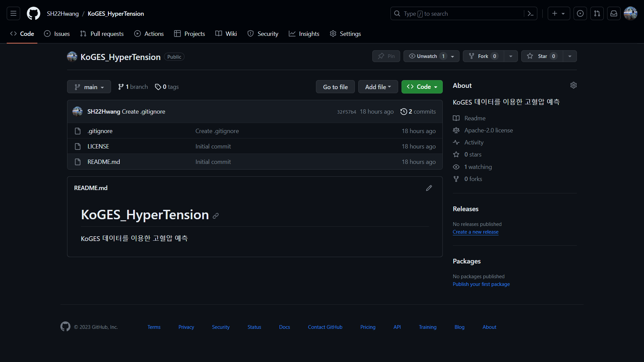Focus the Type to search field
Image resolution: width=644 pixels, height=362 pixels.
456,13
